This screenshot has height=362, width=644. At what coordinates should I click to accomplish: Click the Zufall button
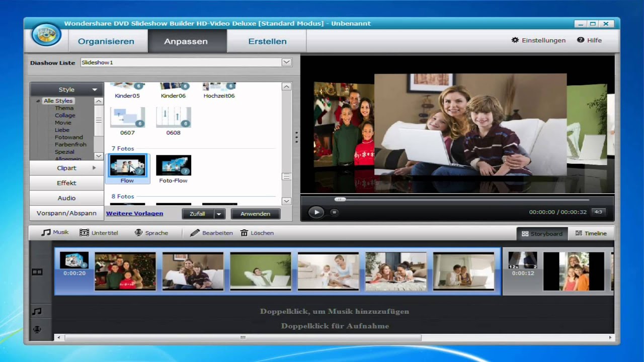[198, 214]
